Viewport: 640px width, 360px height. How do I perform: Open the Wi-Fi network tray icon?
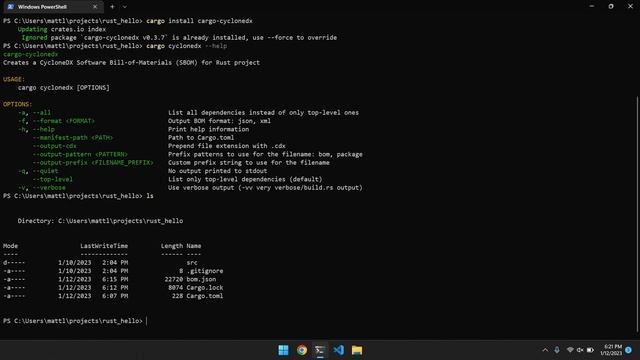click(570, 350)
